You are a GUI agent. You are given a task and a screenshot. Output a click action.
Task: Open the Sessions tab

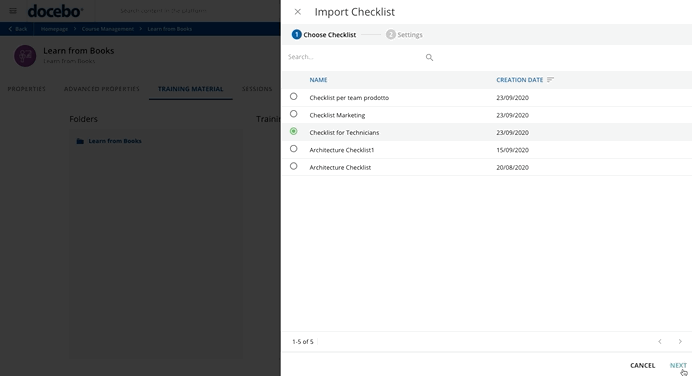(x=257, y=89)
